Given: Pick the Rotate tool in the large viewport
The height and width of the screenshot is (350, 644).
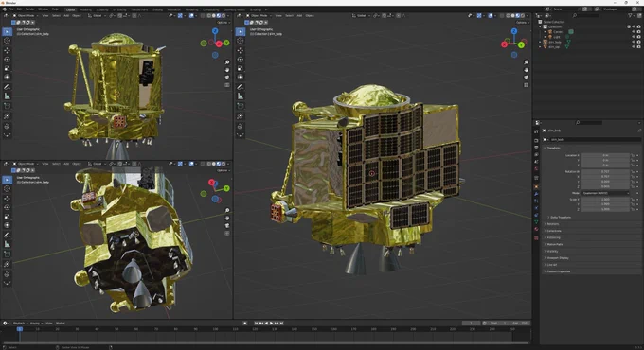Looking at the screenshot, I should (241, 59).
